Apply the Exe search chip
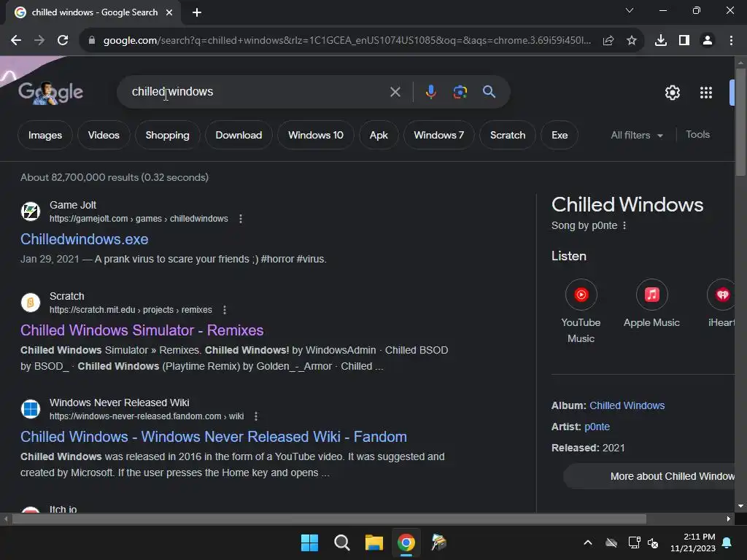Viewport: 747px width, 560px height. click(x=560, y=135)
